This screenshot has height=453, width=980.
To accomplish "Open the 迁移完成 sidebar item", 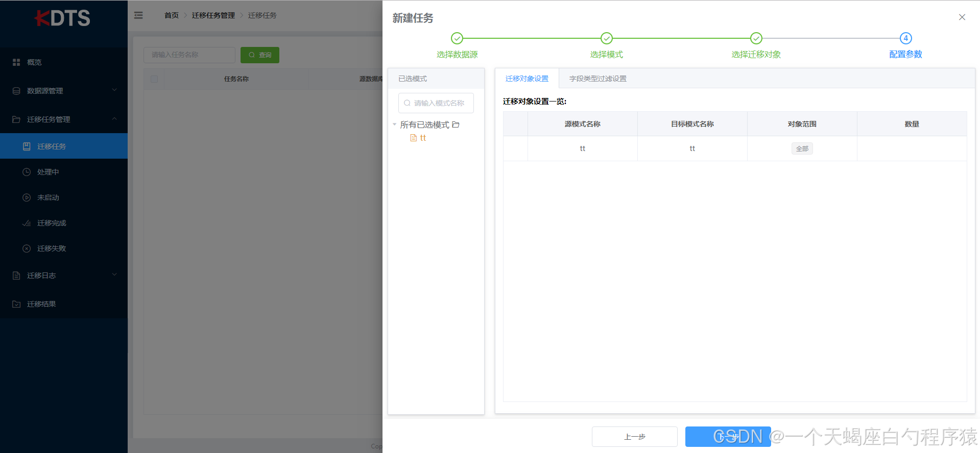I will click(64, 223).
